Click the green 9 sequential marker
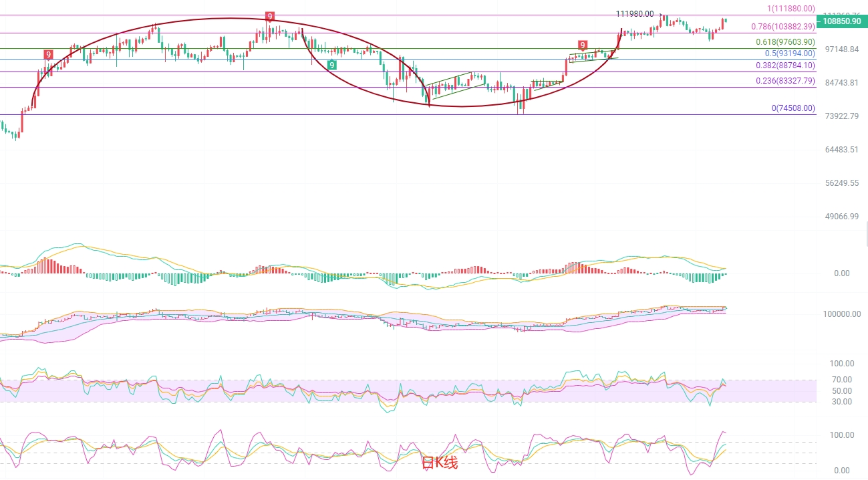This screenshot has width=868, height=480. coord(331,65)
